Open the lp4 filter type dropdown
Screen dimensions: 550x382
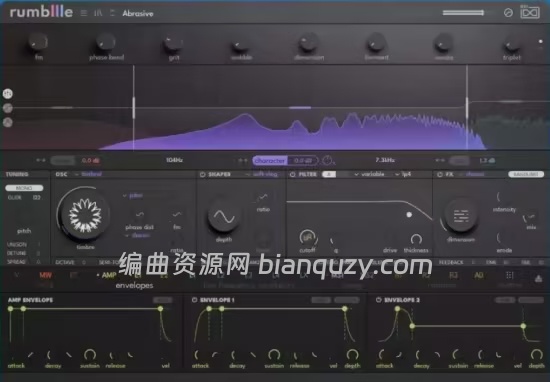(x=403, y=174)
